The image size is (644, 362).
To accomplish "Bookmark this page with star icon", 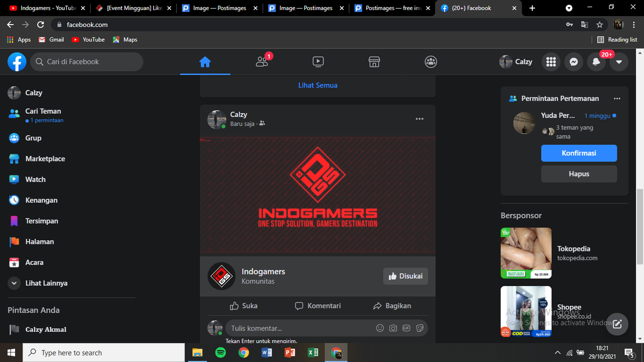I will coord(600,25).
